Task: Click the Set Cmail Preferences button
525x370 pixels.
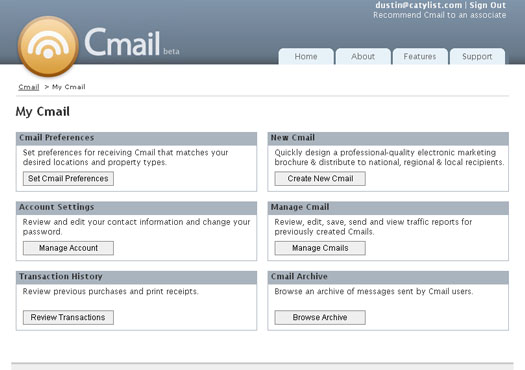Action: [x=68, y=178]
